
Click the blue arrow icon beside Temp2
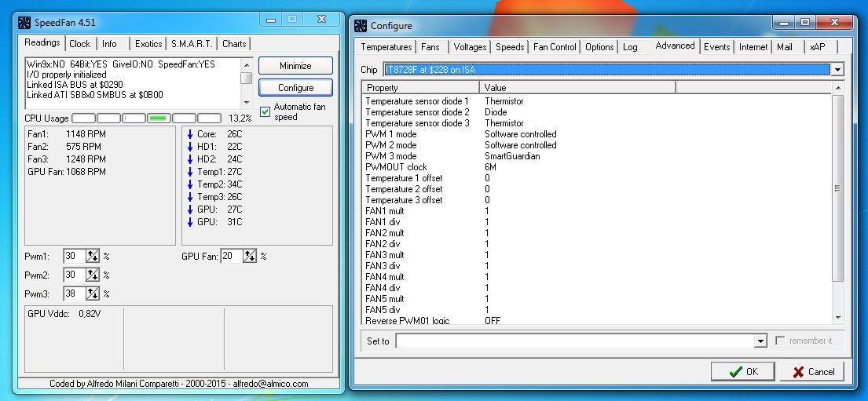[x=190, y=184]
